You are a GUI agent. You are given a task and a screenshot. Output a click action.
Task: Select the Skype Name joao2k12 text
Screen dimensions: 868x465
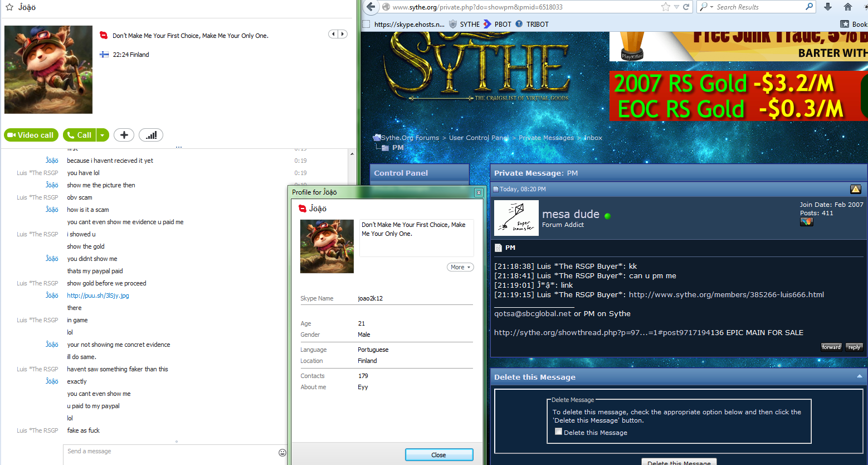tap(370, 298)
